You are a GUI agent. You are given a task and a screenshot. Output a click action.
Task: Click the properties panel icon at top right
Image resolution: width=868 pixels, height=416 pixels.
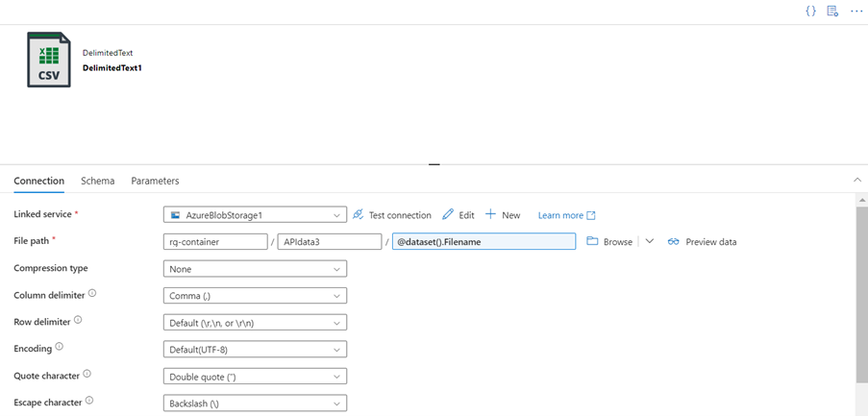[832, 11]
